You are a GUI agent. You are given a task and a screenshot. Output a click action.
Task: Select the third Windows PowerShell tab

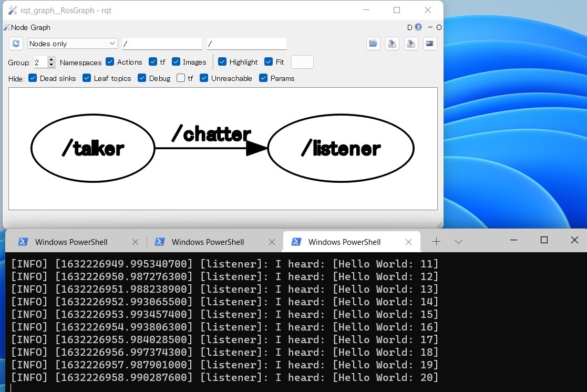pyautogui.click(x=352, y=242)
